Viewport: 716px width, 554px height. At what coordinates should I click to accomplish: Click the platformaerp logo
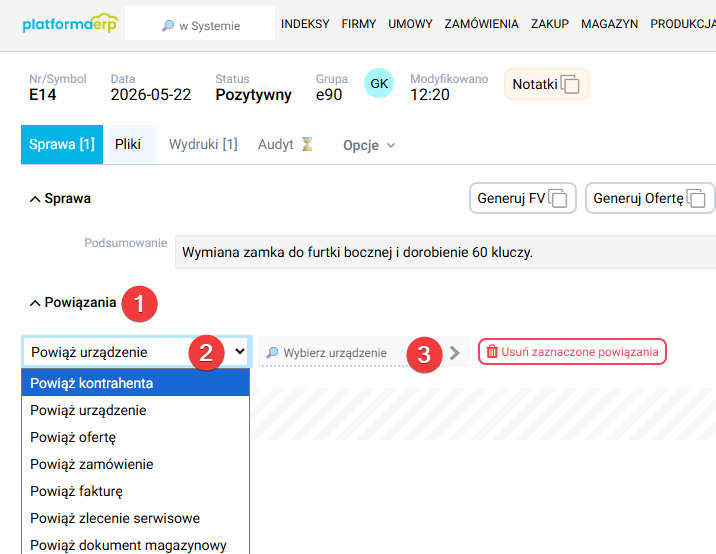click(70, 23)
